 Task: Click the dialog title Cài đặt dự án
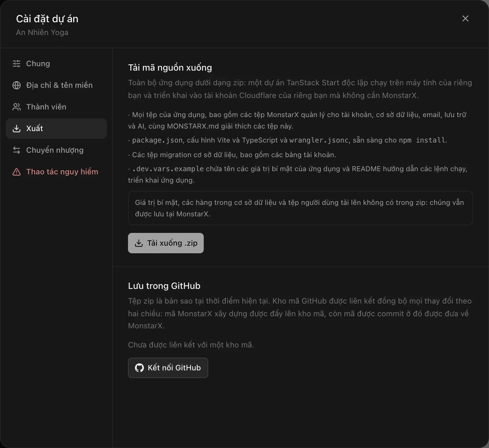(47, 19)
